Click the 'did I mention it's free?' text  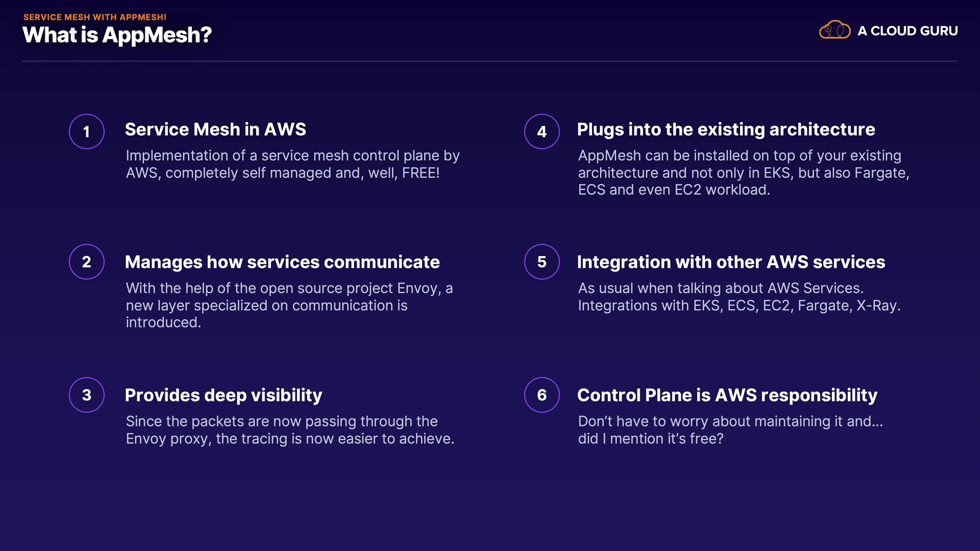pos(650,439)
